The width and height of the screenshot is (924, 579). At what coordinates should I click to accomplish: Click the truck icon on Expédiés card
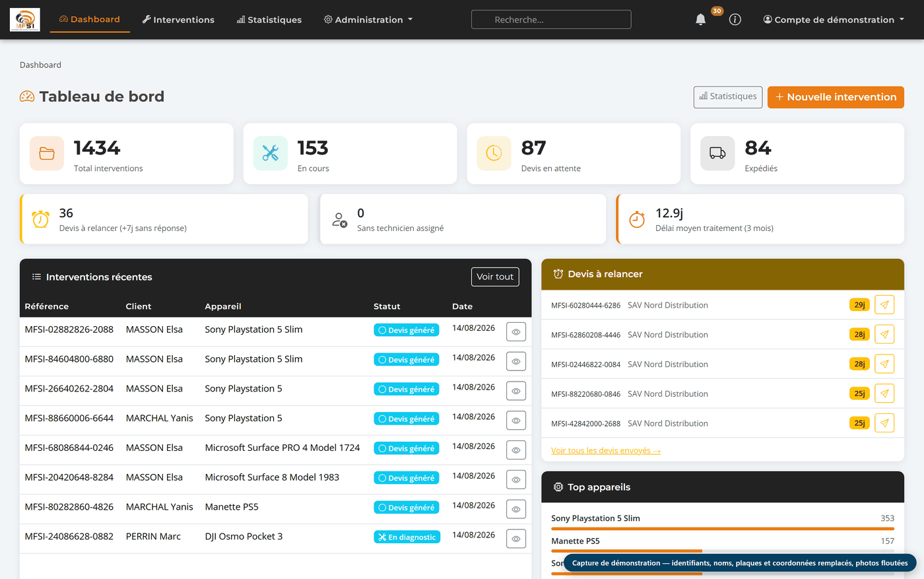coord(717,153)
